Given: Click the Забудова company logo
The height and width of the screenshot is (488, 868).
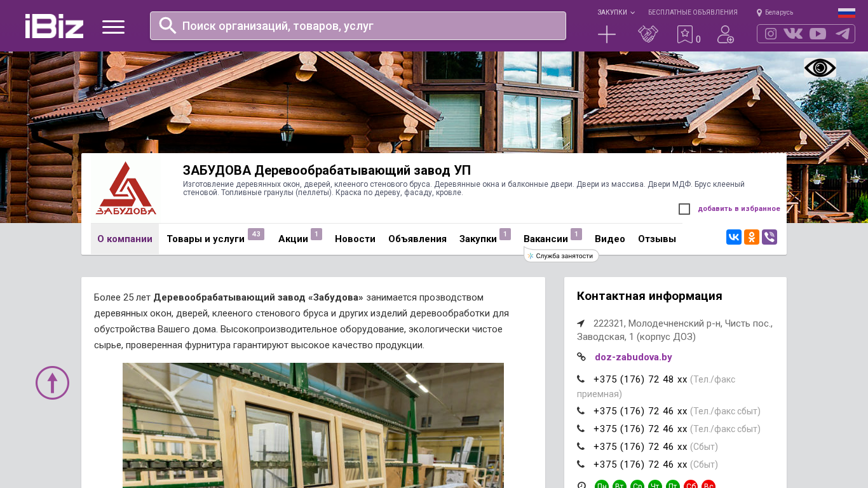Looking at the screenshot, I should (126, 188).
